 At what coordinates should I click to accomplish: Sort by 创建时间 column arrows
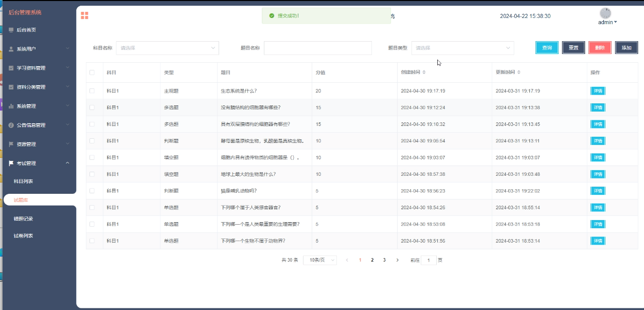coord(424,72)
